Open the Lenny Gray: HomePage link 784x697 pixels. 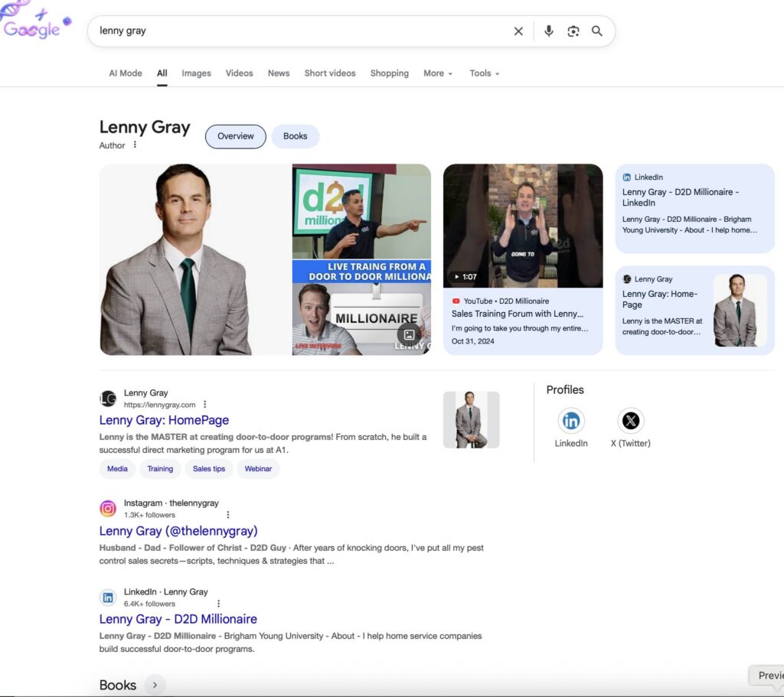pos(164,420)
